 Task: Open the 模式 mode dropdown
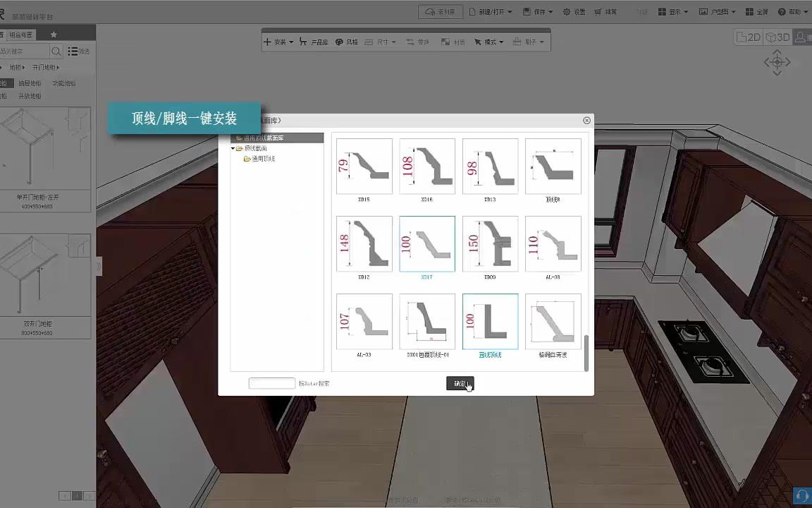[490, 42]
